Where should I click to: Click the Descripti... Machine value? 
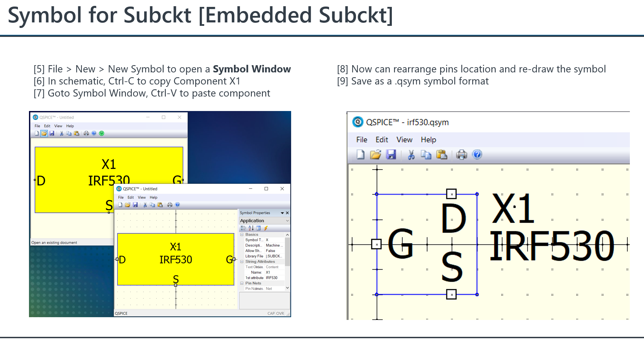click(x=275, y=245)
